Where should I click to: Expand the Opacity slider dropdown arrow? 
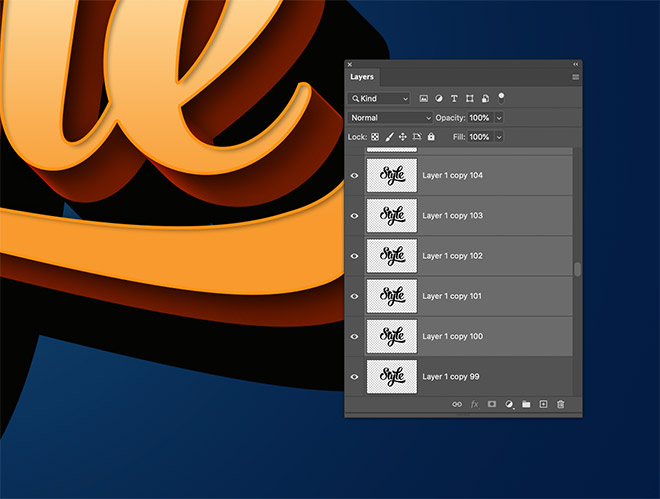[x=498, y=118]
